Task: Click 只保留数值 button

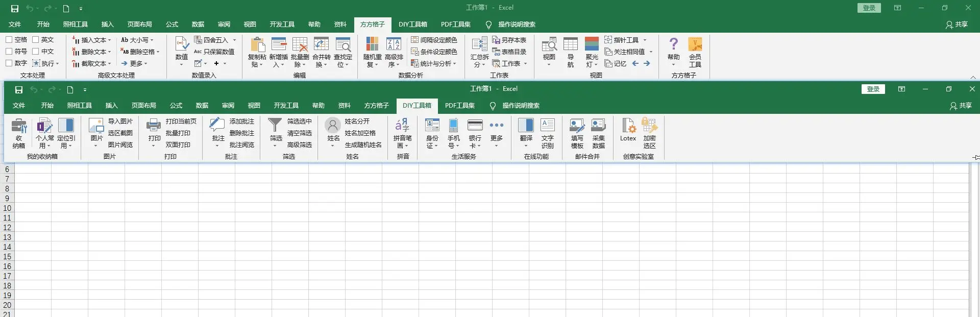Action: coord(214,52)
